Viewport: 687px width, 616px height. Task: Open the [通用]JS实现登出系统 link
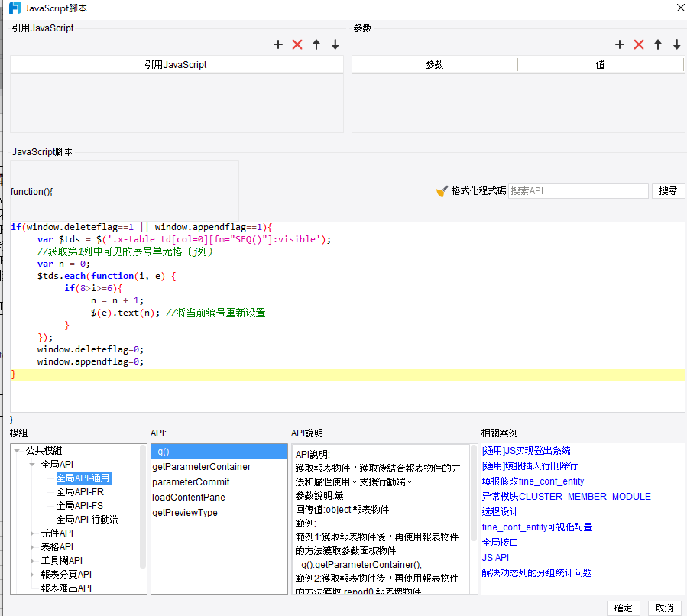(x=527, y=451)
